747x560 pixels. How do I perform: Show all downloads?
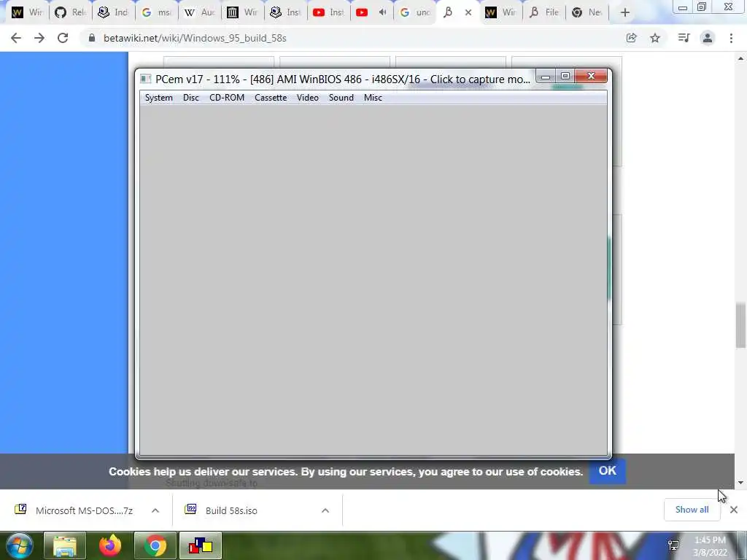pyautogui.click(x=692, y=510)
